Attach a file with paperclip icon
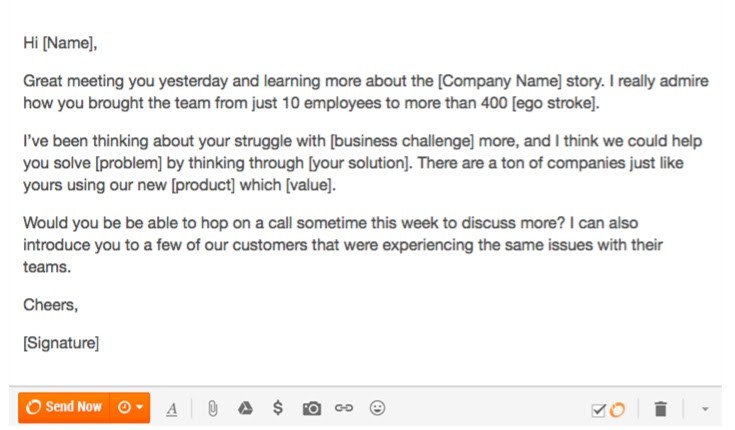Image resolution: width=735 pixels, height=430 pixels. point(212,408)
